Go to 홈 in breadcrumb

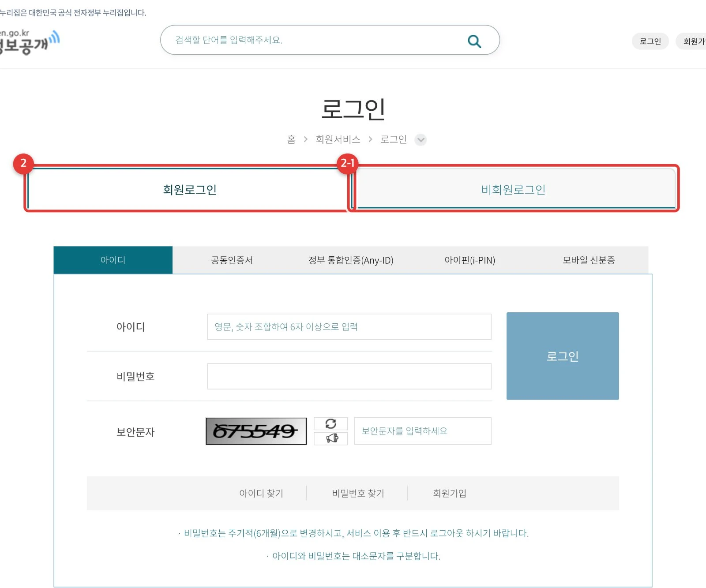coord(291,139)
